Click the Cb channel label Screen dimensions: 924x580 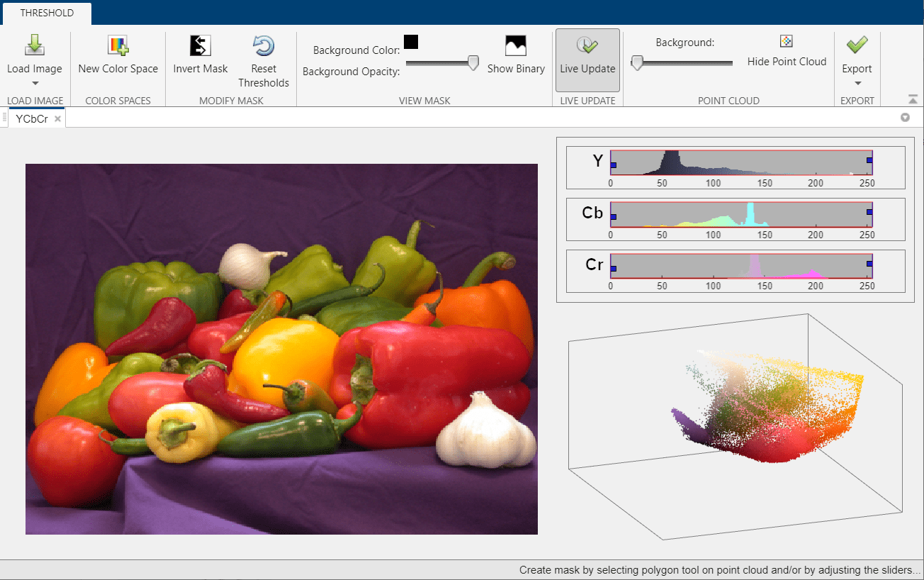[592, 213]
